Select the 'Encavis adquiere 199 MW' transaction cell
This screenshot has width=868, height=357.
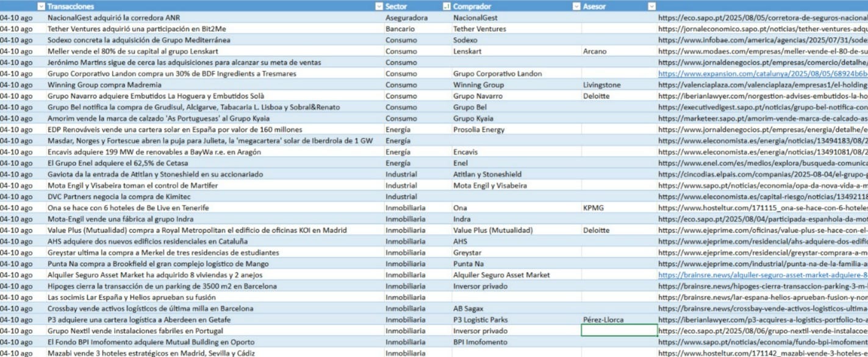(x=215, y=152)
